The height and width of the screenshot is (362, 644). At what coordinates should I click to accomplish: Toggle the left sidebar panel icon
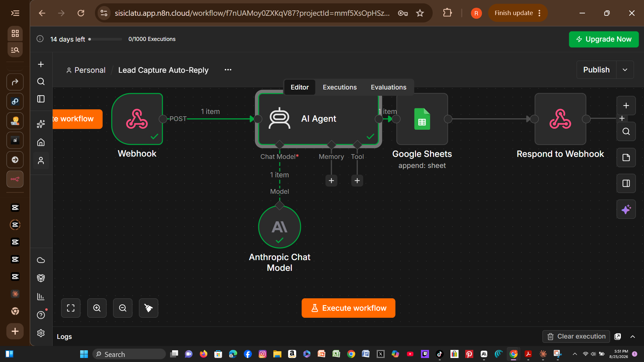(41, 99)
